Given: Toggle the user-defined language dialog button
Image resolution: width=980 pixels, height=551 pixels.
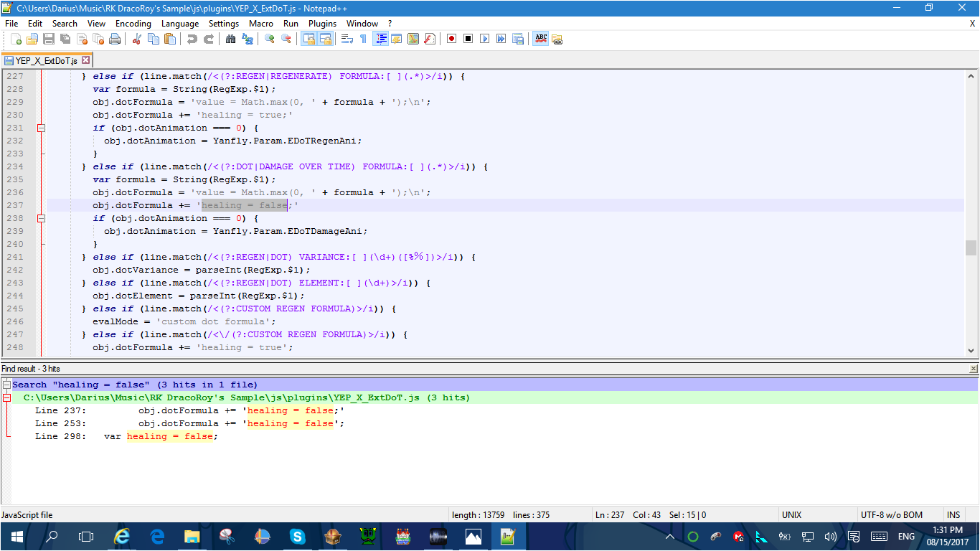Looking at the screenshot, I should pyautogui.click(x=396, y=39).
